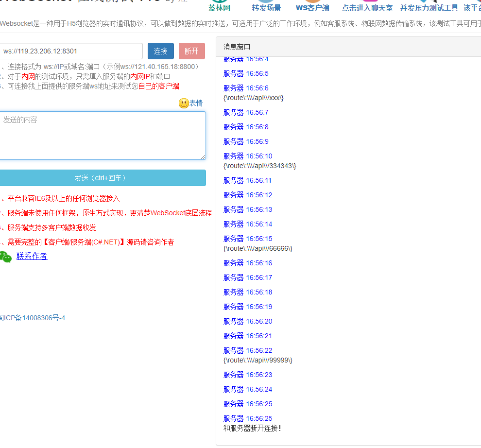Click the 服务器 16:56:22 entry

248,350
